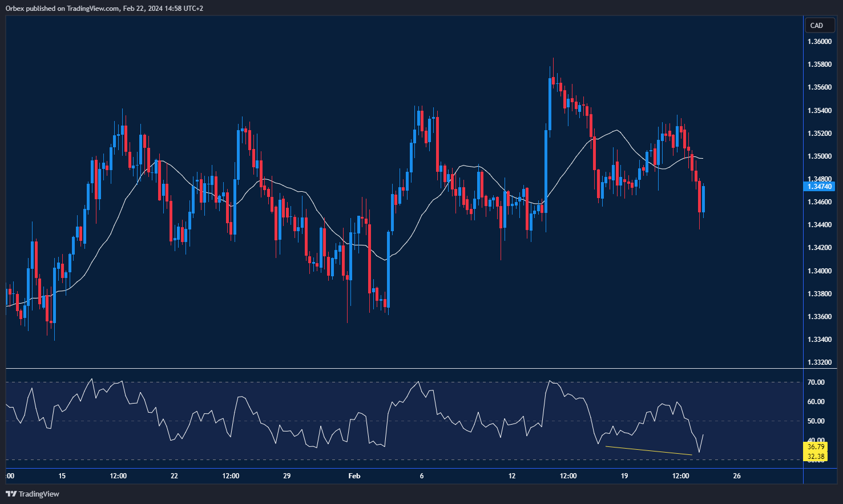Click the Orbex published on TradingView.com header
The height and width of the screenshot is (504, 843).
point(104,8)
